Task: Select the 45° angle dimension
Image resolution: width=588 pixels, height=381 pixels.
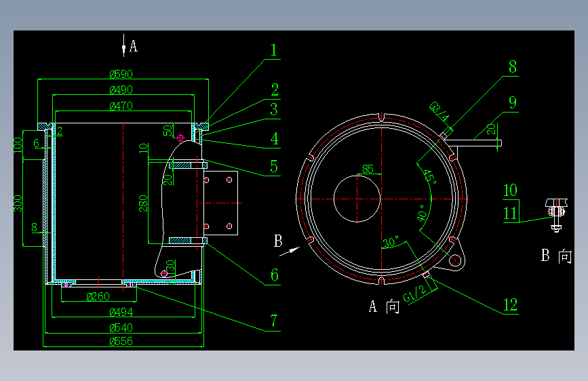Action: tap(430, 177)
